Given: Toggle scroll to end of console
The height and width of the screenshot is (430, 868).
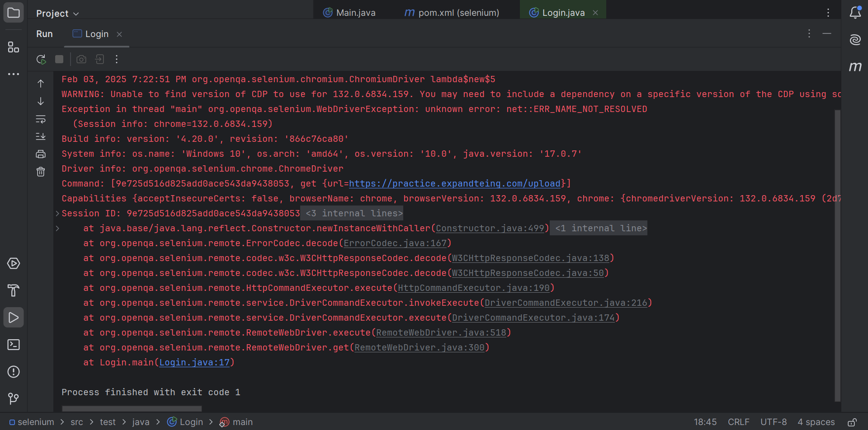Looking at the screenshot, I should pyautogui.click(x=41, y=136).
